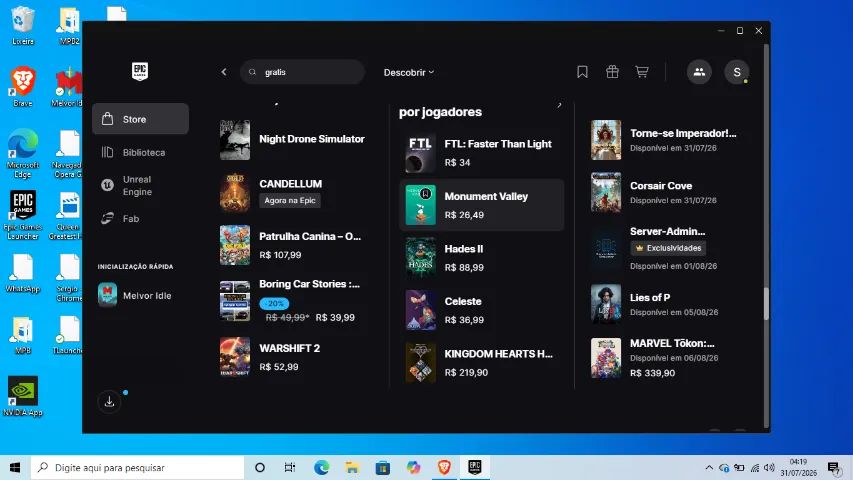This screenshot has height=480, width=853.
Task: Click the -20% discount badge
Action: [x=274, y=304]
